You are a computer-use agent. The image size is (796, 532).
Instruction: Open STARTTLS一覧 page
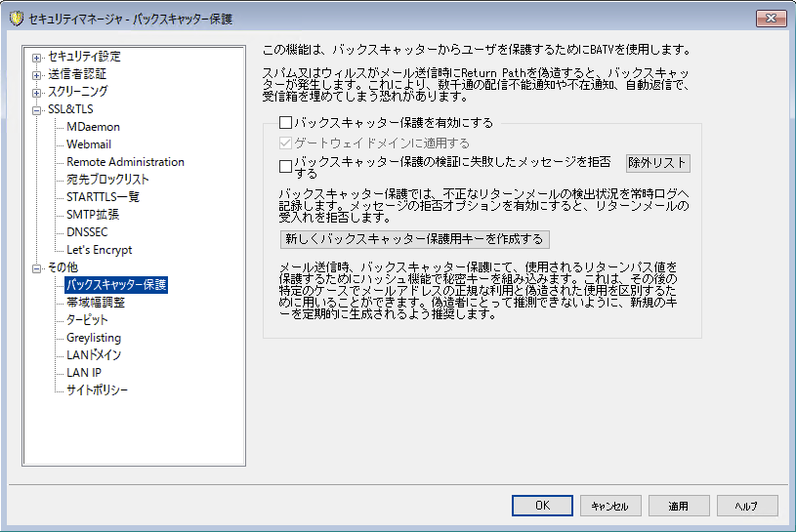pyautogui.click(x=104, y=197)
